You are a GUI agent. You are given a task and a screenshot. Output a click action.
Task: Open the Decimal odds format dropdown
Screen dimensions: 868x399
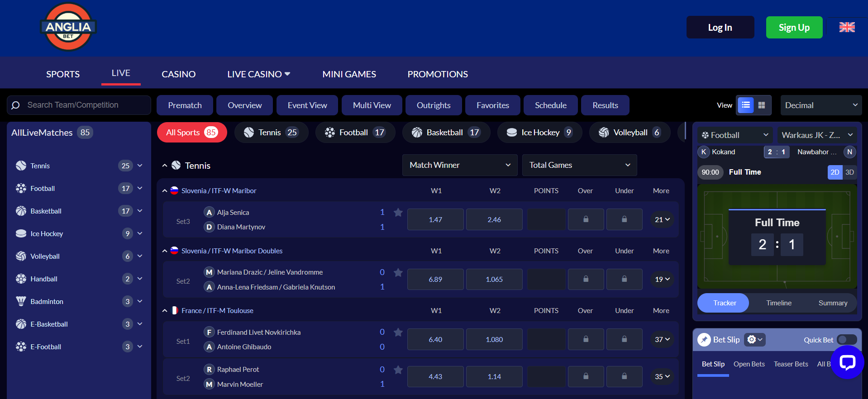(x=821, y=105)
